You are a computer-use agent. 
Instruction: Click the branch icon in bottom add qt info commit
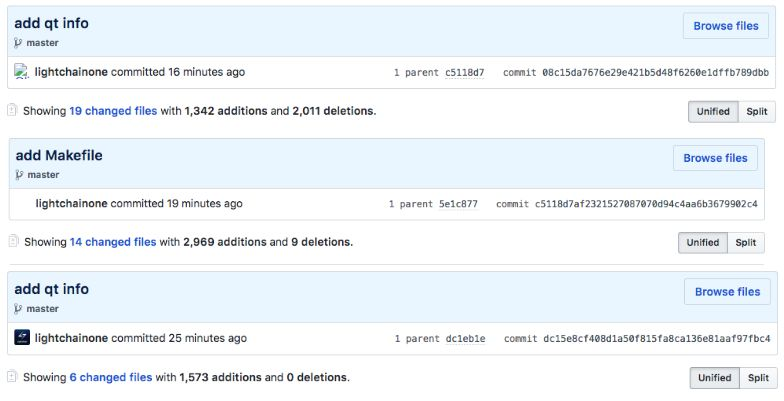18,309
